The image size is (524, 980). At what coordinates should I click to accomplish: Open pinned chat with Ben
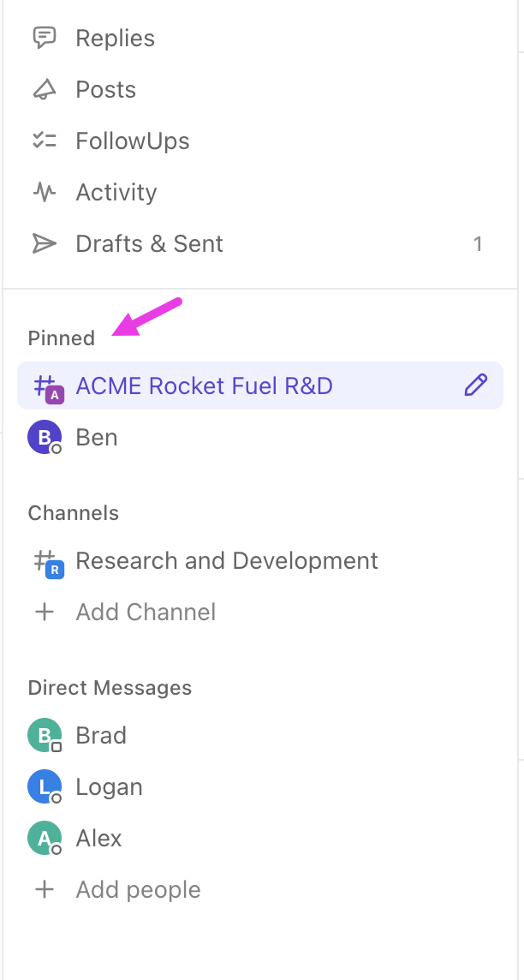[96, 437]
